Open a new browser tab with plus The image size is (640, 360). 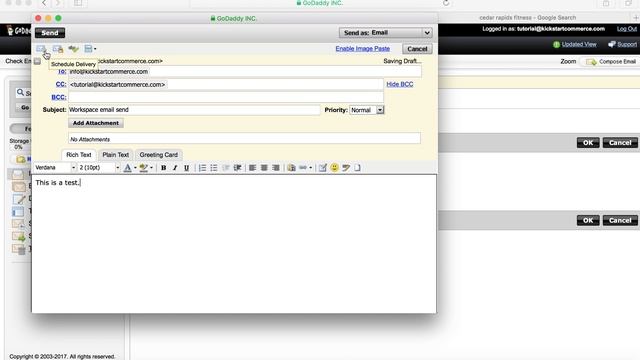tap(636, 18)
